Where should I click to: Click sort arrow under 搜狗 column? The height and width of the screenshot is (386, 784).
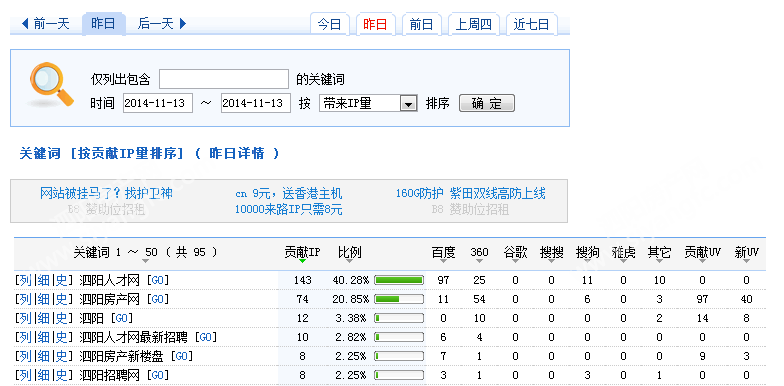click(x=587, y=261)
